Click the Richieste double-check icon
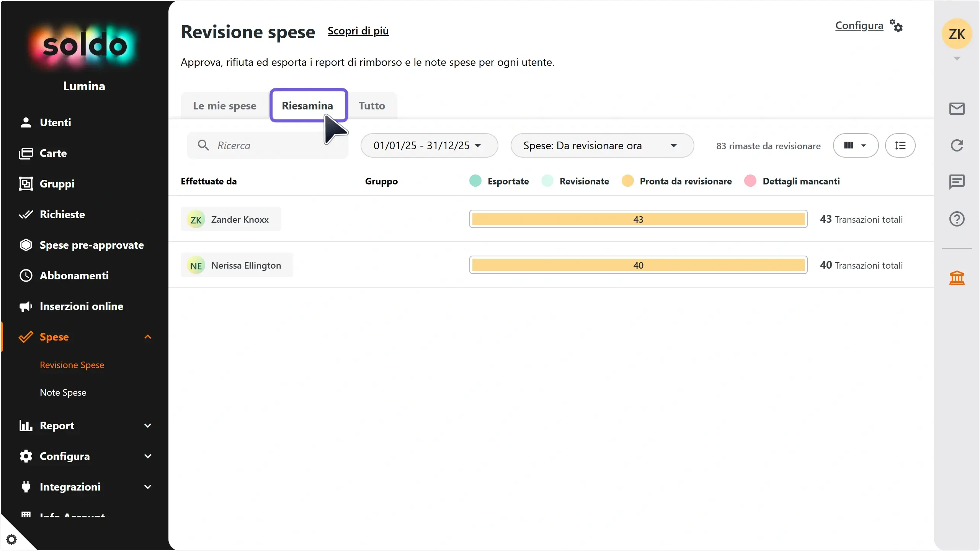Viewport: 980px width, 551px height. (x=26, y=214)
